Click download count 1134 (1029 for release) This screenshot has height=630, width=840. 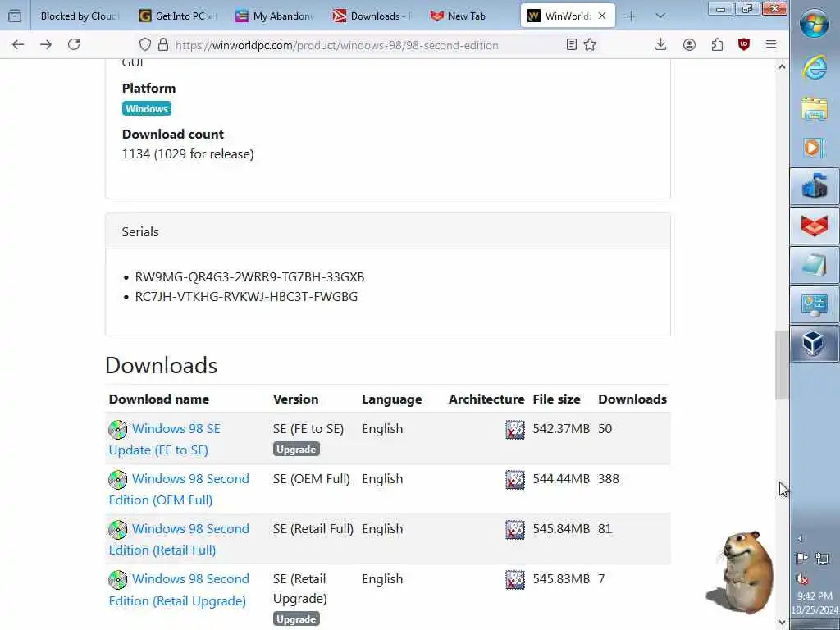click(188, 154)
